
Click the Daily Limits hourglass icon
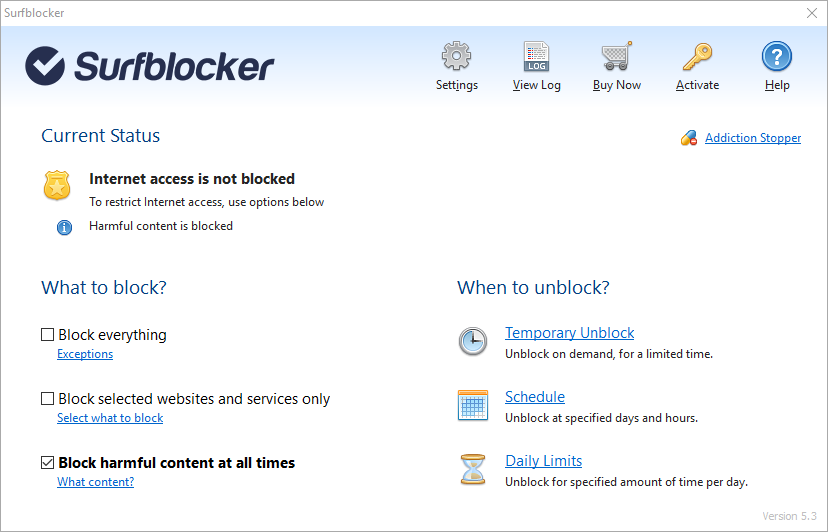[x=473, y=469]
